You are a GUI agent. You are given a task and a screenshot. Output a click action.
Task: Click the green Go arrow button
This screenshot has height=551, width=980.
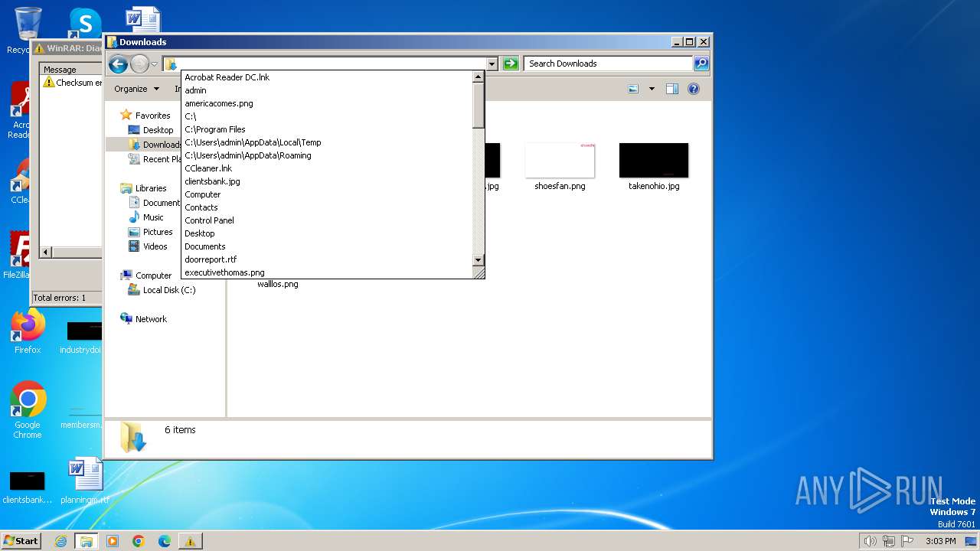511,64
